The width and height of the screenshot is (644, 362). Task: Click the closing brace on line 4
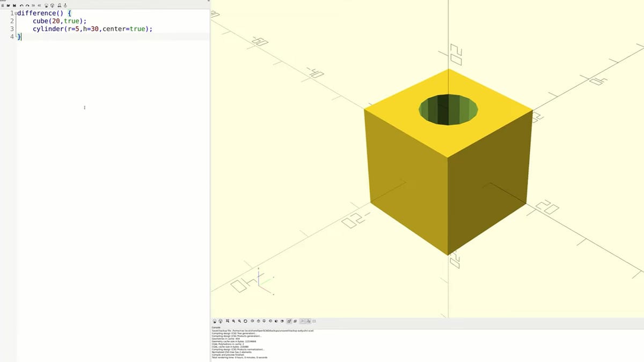pyautogui.click(x=19, y=36)
